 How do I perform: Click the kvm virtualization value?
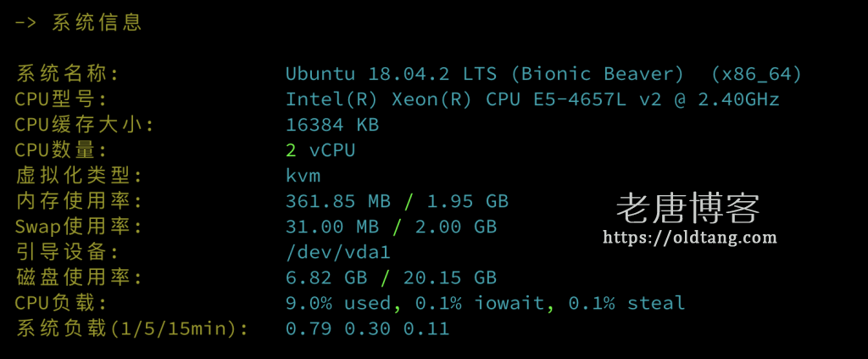click(303, 176)
